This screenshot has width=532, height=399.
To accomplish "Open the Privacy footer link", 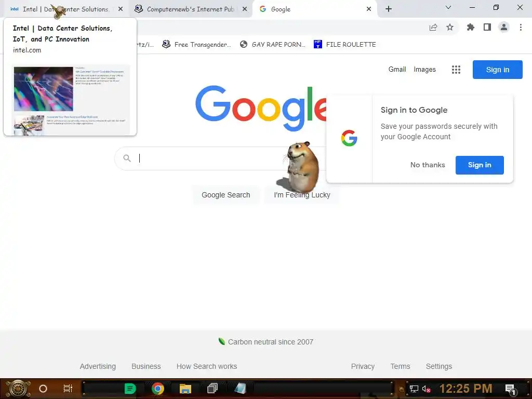I will click(363, 366).
